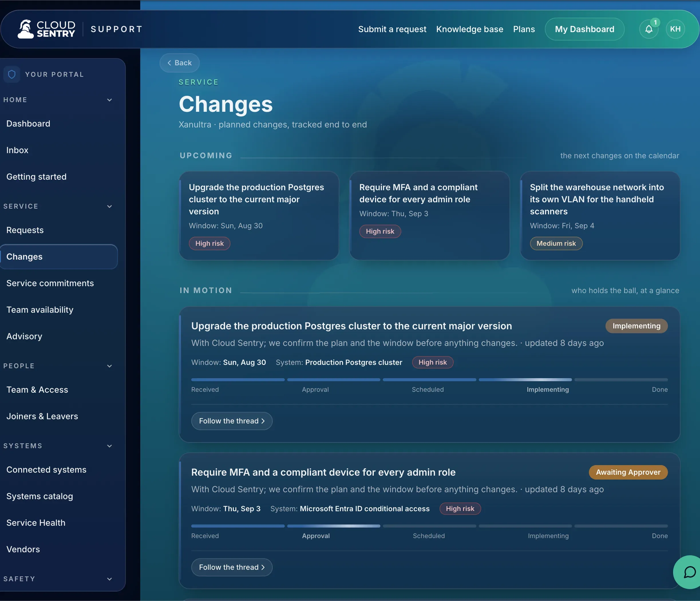Image resolution: width=700 pixels, height=601 pixels.
Task: Open Connected systems in the sidebar
Action: pos(59,470)
